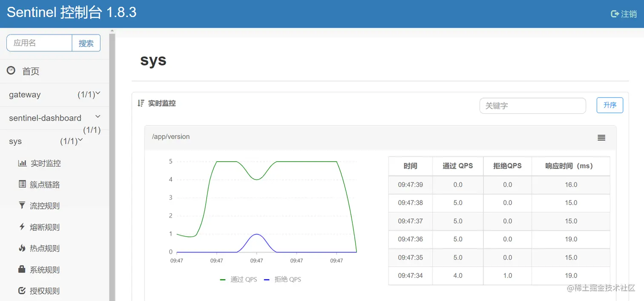
Task: Click the Sentinel 控制台 1.8.3 title
Action: pos(72,12)
